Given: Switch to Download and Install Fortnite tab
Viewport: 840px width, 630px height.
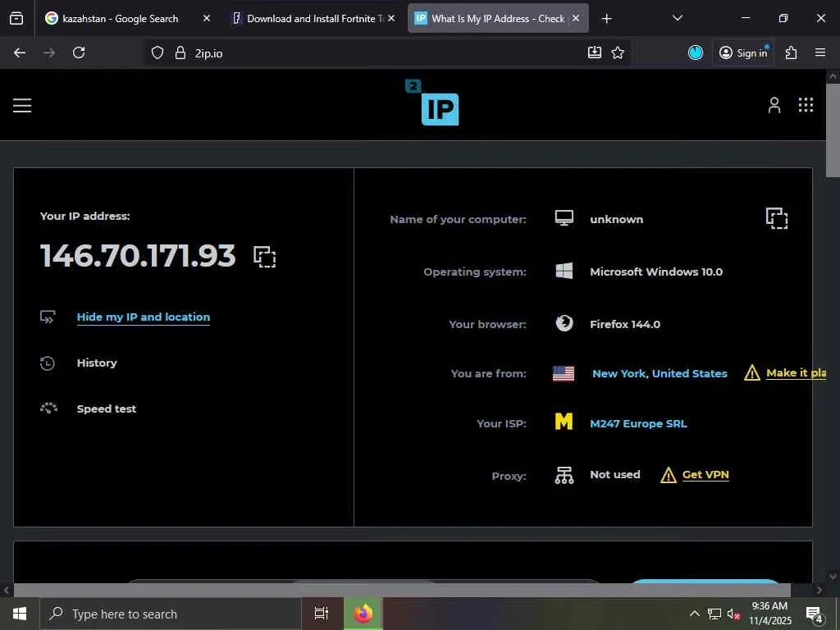Looking at the screenshot, I should pos(316,19).
